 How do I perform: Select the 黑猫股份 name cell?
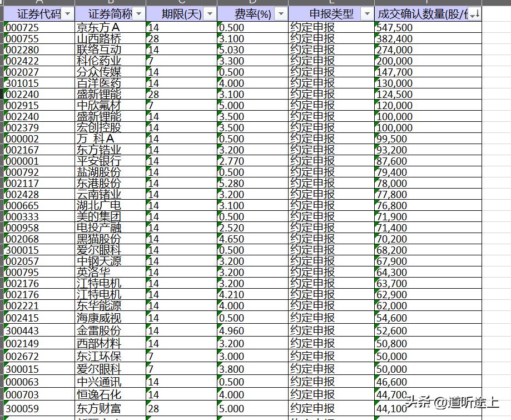(110, 239)
